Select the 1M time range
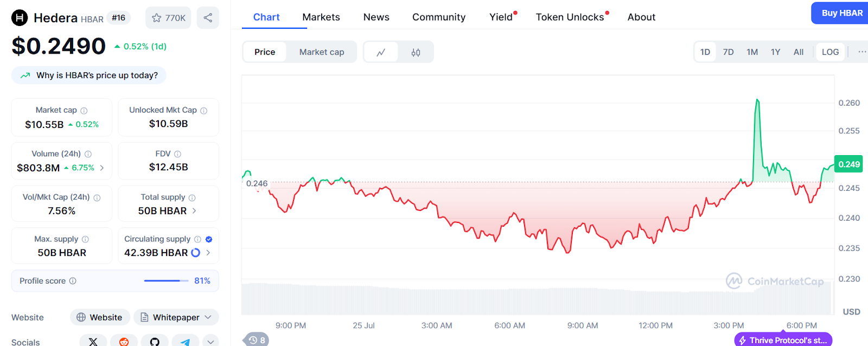The height and width of the screenshot is (346, 868). (752, 52)
